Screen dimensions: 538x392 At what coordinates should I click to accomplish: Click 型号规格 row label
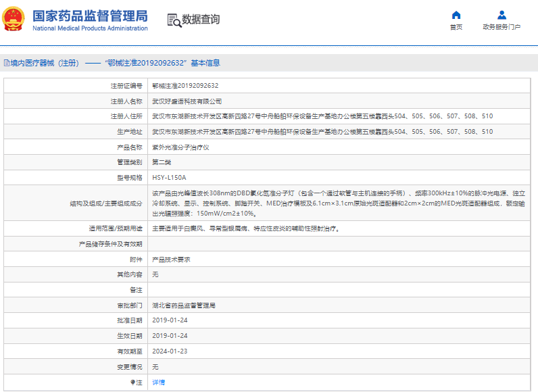[130, 178]
